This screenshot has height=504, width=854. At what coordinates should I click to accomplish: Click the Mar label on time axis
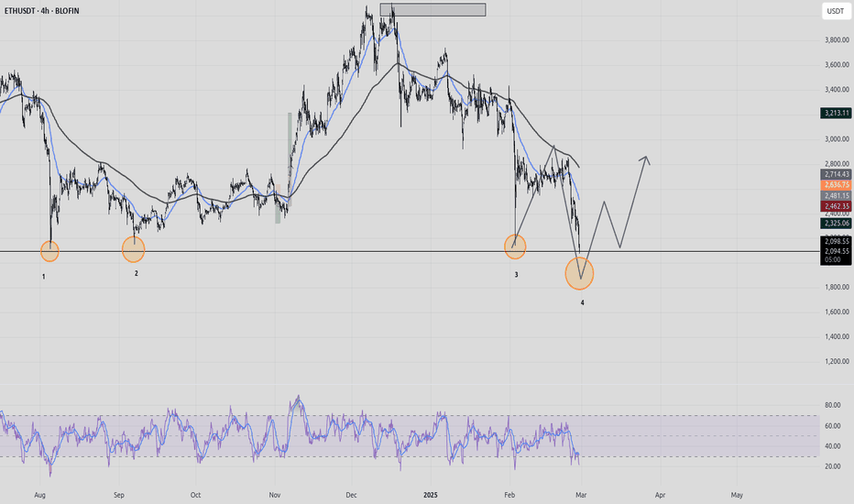click(x=581, y=495)
